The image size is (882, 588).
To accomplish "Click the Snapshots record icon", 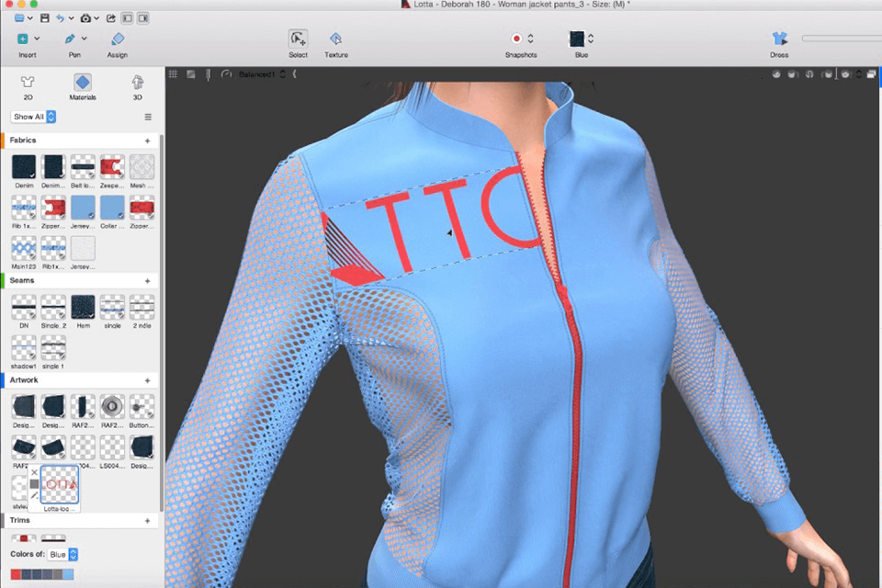I will coord(516,39).
